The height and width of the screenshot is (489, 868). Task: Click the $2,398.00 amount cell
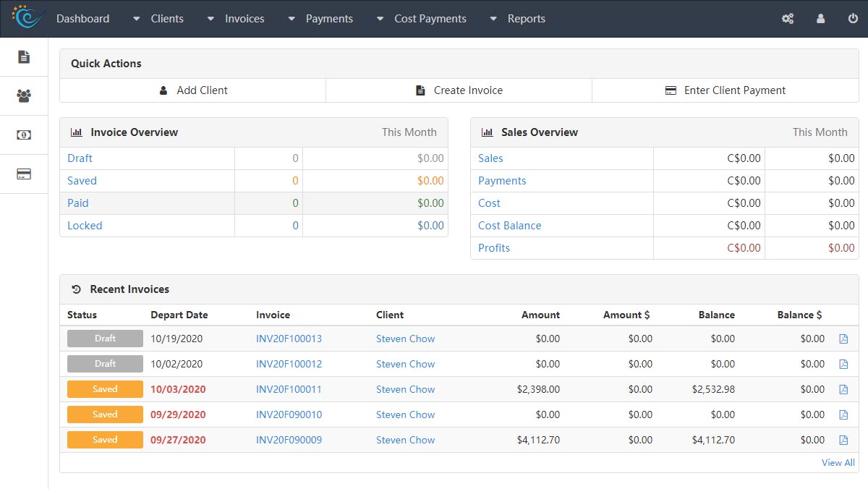[x=538, y=389]
